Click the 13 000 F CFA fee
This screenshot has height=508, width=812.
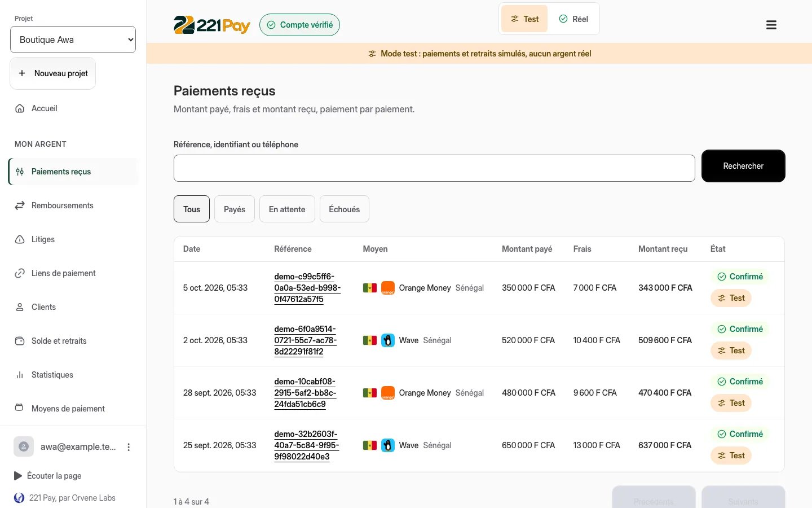click(597, 445)
